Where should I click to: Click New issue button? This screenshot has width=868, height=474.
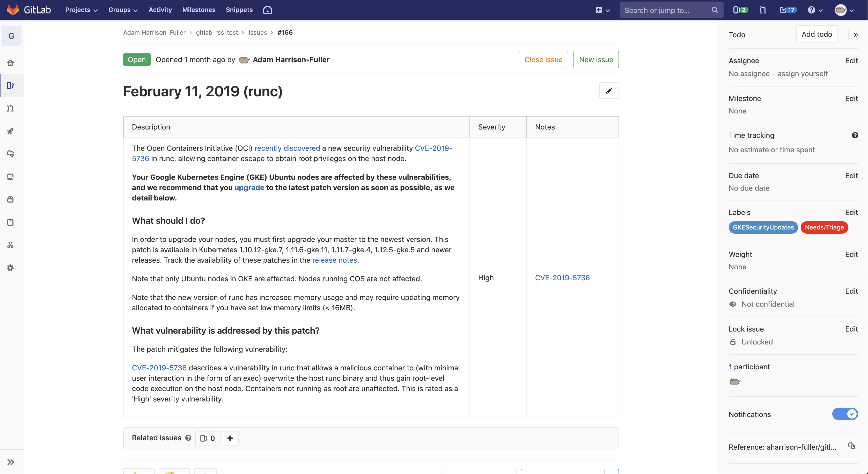click(596, 60)
